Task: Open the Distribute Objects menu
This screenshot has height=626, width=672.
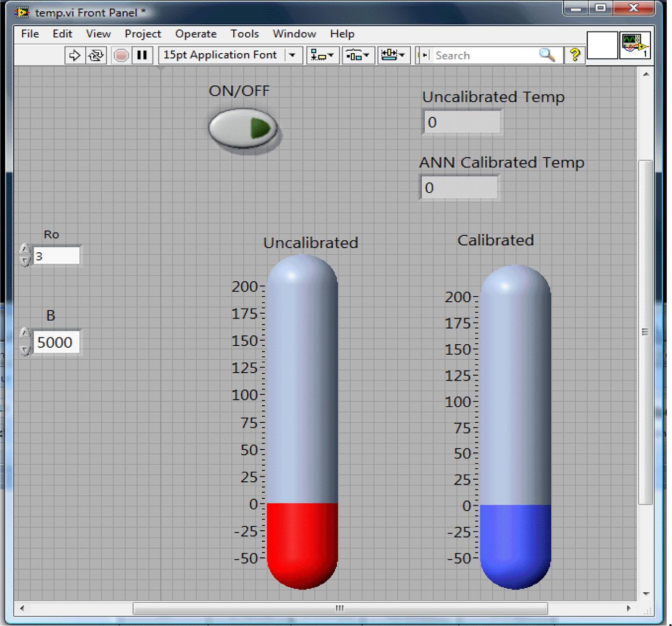Action: coord(357,55)
